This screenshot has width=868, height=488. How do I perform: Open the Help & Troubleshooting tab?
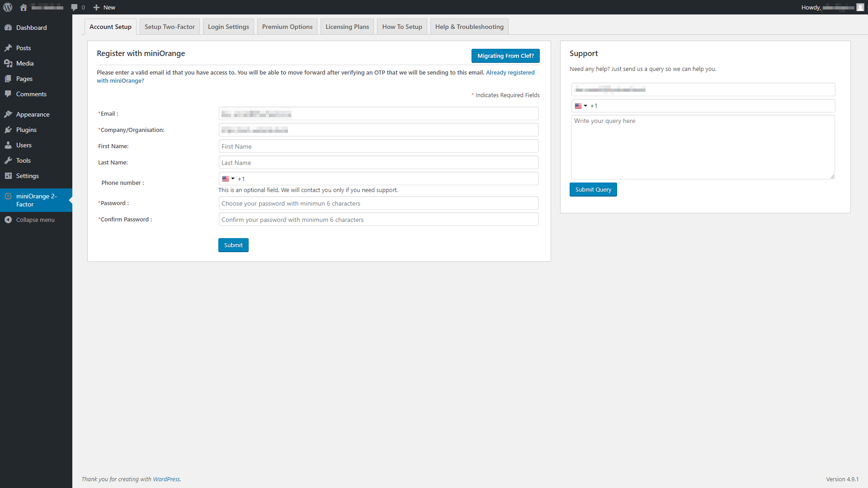(469, 27)
